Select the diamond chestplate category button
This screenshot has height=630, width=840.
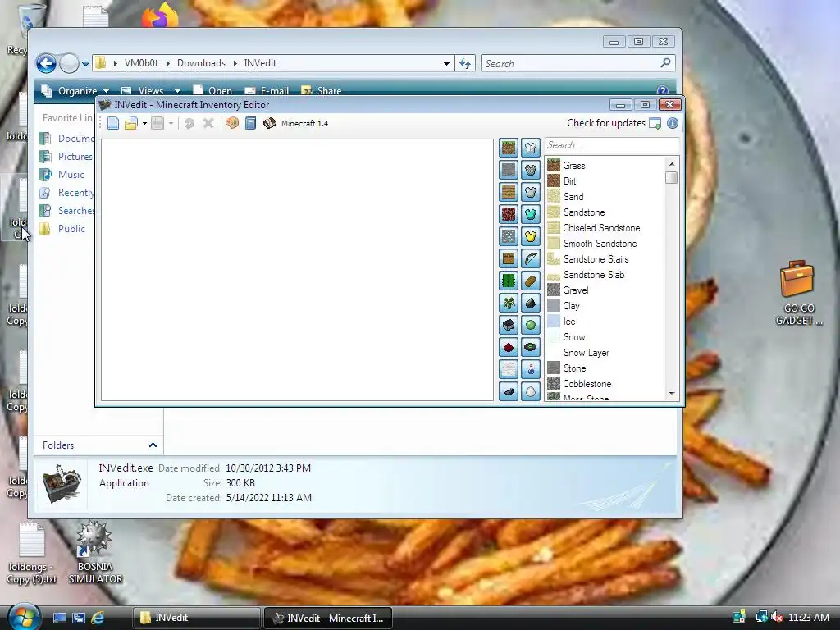(531, 214)
